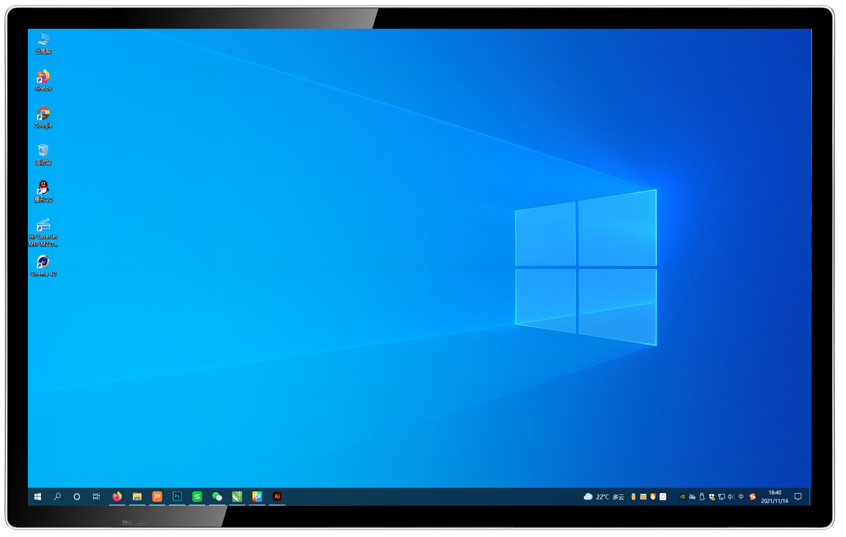Open Task View from the taskbar
Image resolution: width=846 pixels, height=537 pixels.
(96, 497)
